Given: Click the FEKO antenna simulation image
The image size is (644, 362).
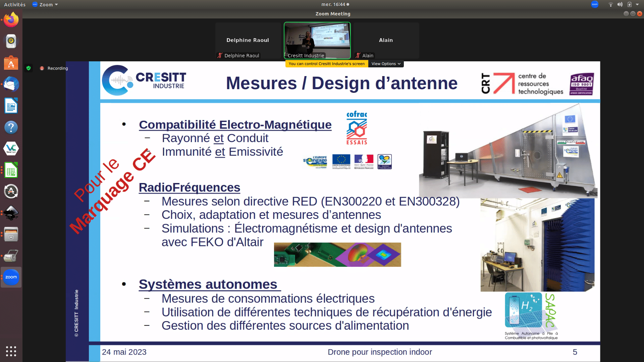Looking at the screenshot, I should [x=337, y=255].
